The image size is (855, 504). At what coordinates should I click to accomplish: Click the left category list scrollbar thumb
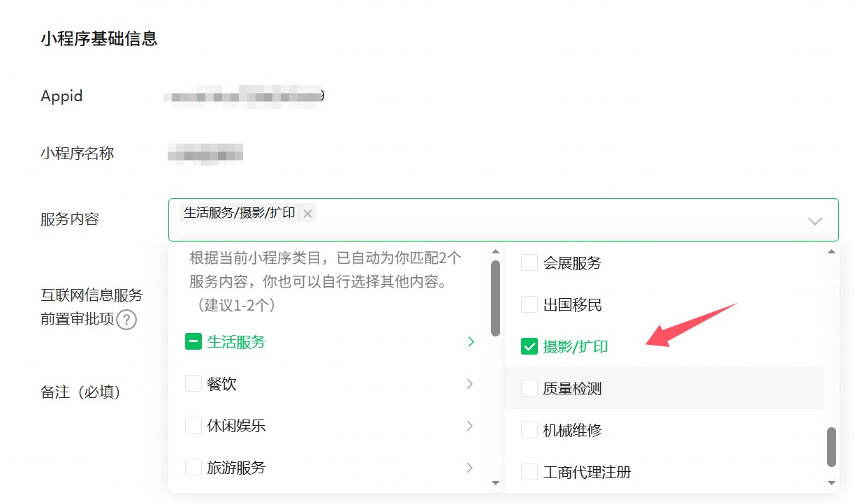(x=495, y=298)
